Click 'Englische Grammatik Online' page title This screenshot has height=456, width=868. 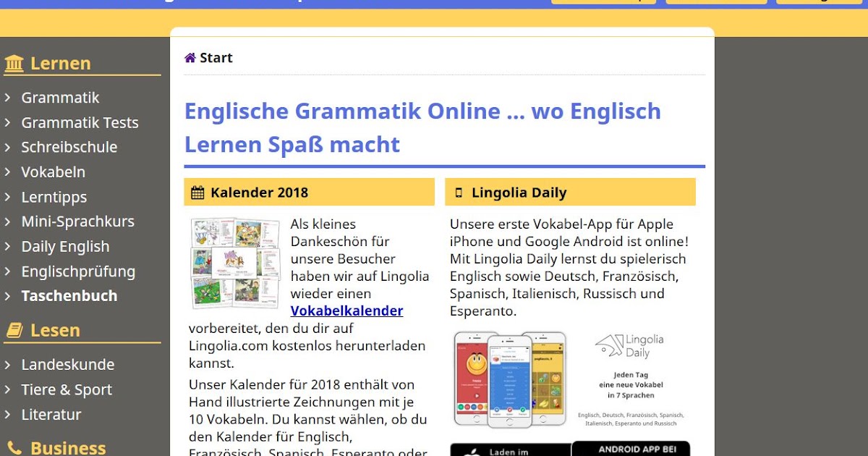coord(422,128)
